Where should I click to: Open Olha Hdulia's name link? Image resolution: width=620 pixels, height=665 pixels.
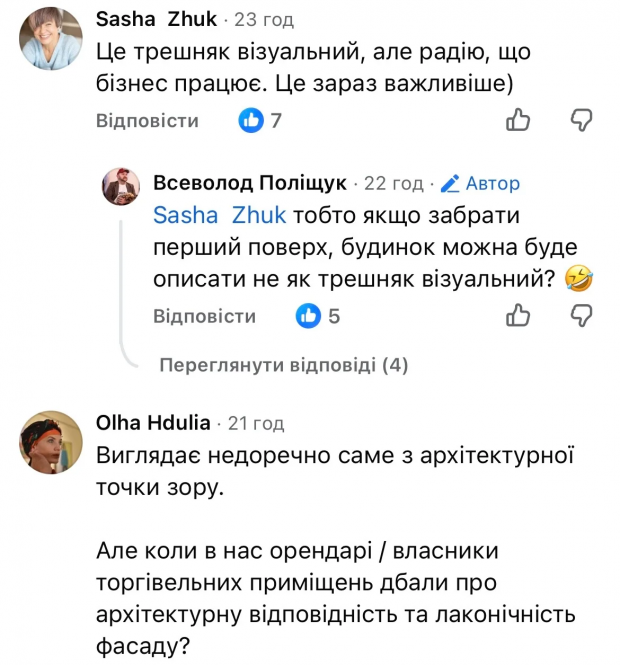point(153,422)
